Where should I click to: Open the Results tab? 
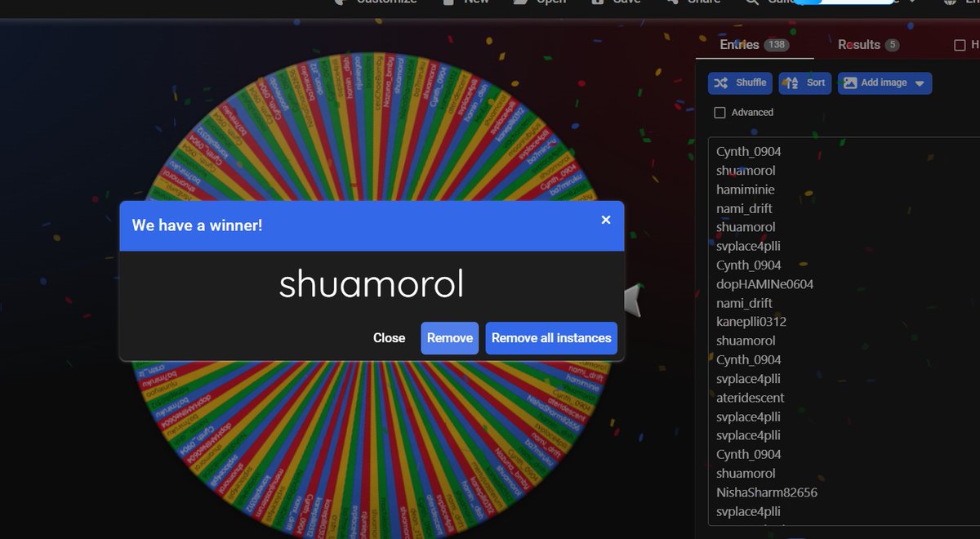(x=868, y=45)
